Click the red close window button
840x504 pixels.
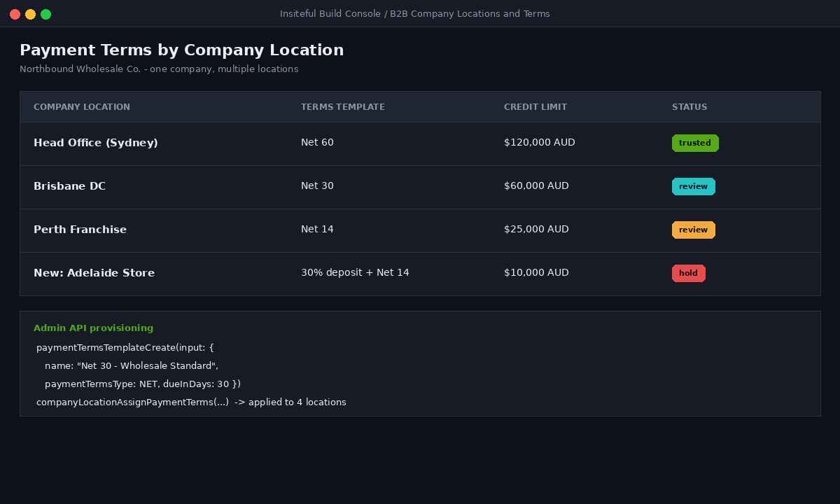pyautogui.click(x=15, y=14)
